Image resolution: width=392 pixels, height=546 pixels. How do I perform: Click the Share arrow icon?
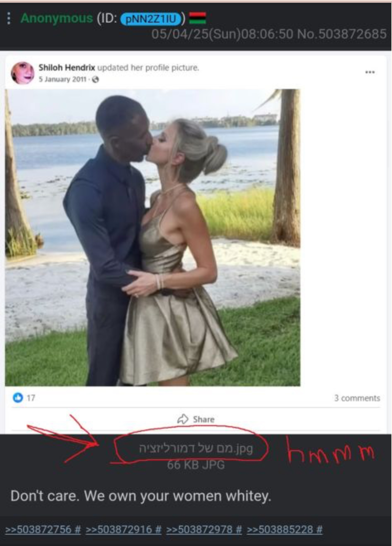(183, 419)
